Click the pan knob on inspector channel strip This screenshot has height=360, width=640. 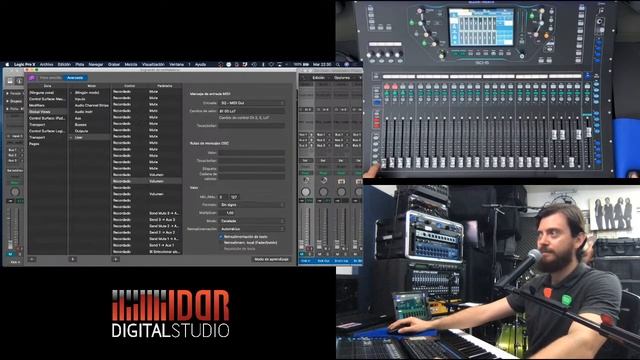pyautogui.click(x=15, y=192)
